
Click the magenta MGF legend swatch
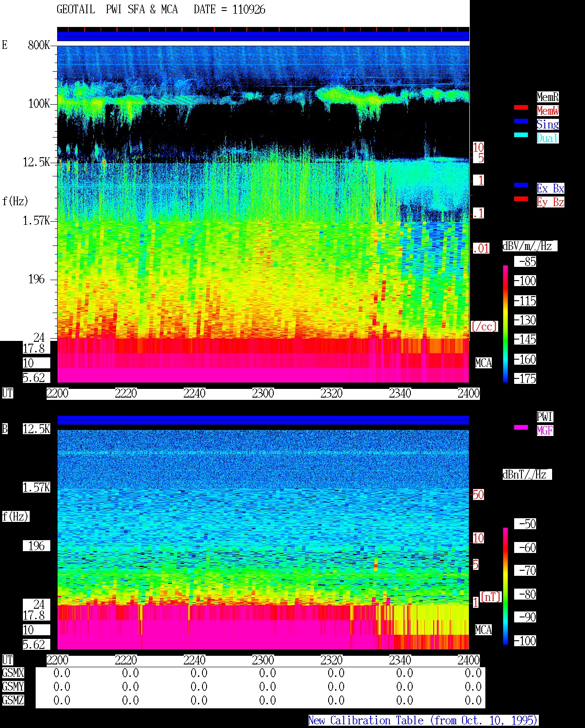click(521, 427)
